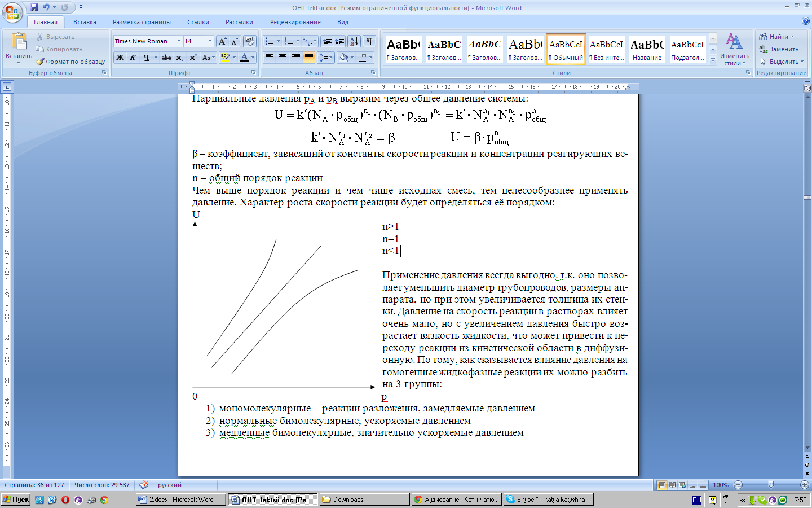The width and height of the screenshot is (812, 508).
Task: Apply font color button
Action: tap(244, 58)
